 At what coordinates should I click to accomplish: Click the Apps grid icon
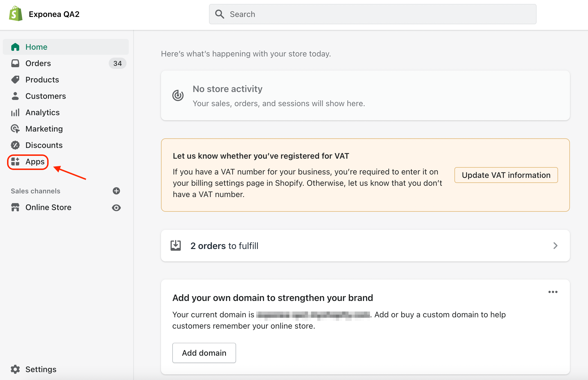coord(15,162)
